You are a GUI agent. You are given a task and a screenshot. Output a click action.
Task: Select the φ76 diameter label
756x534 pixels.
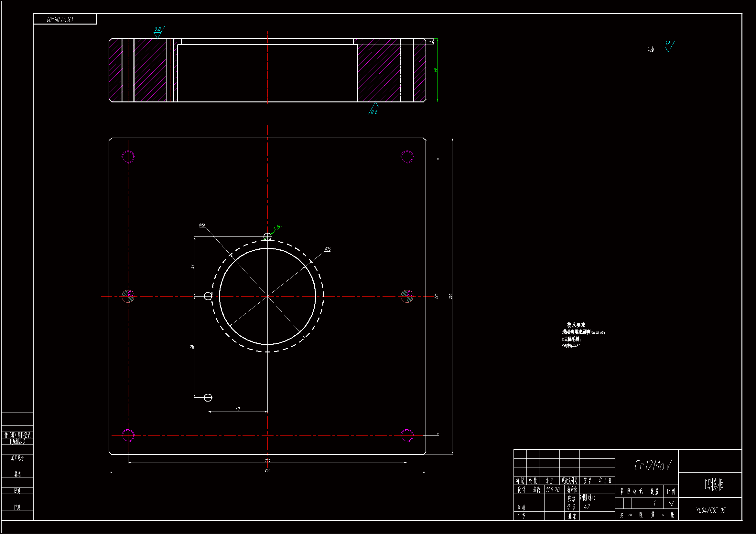(x=327, y=249)
